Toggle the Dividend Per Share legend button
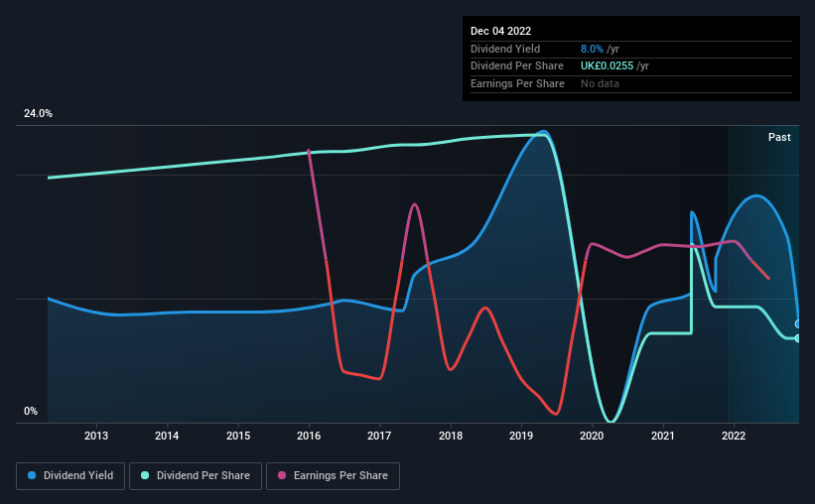The width and height of the screenshot is (815, 504). coord(196,476)
